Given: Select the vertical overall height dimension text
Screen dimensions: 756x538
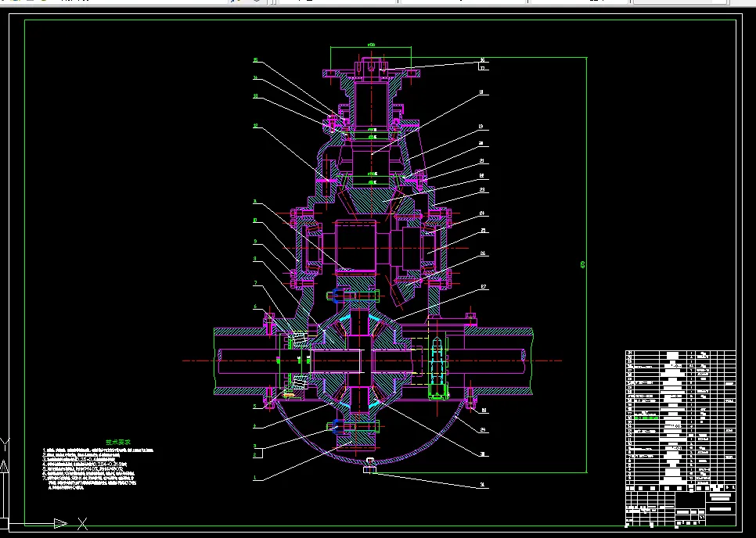Looking at the screenshot, I should point(583,264).
